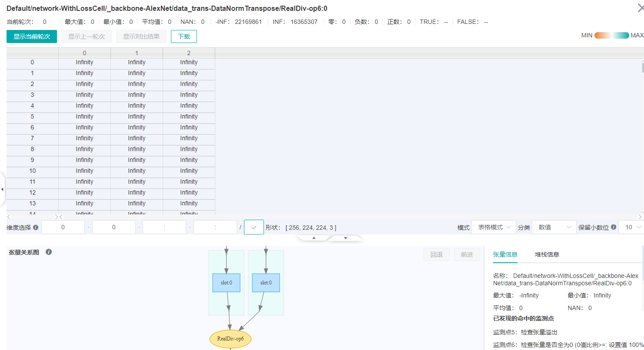The height and width of the screenshot is (350, 644).
Task: Click first dimension input field
Action: [63, 227]
